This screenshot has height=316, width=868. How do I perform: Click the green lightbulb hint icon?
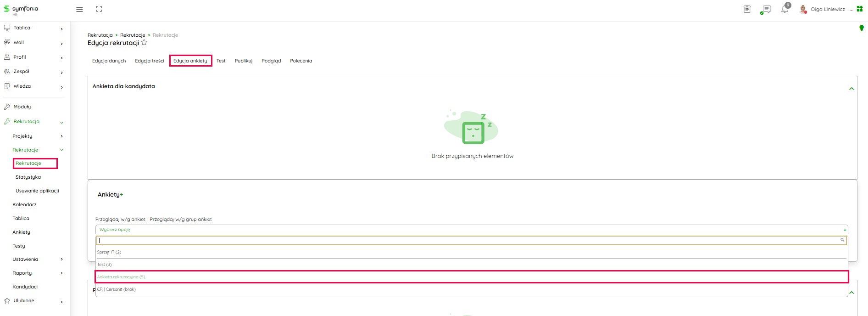click(861, 28)
